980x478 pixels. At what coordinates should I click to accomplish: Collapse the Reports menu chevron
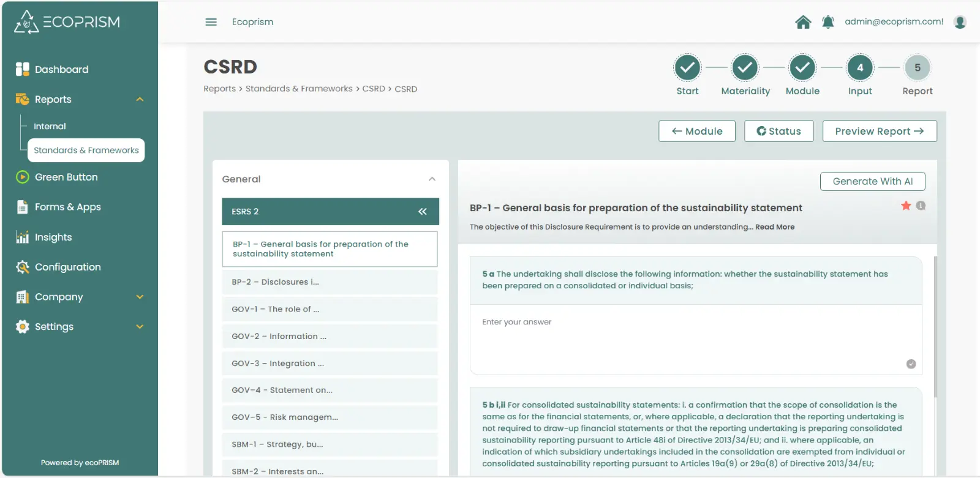(x=140, y=99)
